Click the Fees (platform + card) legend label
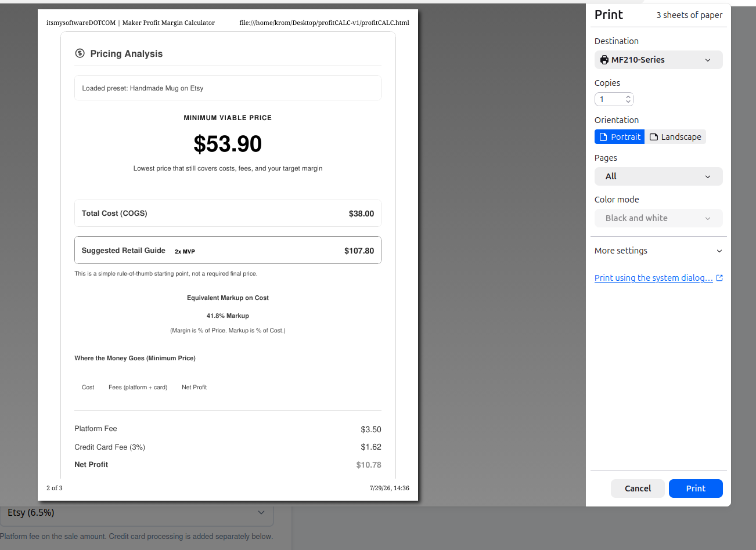The height and width of the screenshot is (550, 756). tap(138, 387)
